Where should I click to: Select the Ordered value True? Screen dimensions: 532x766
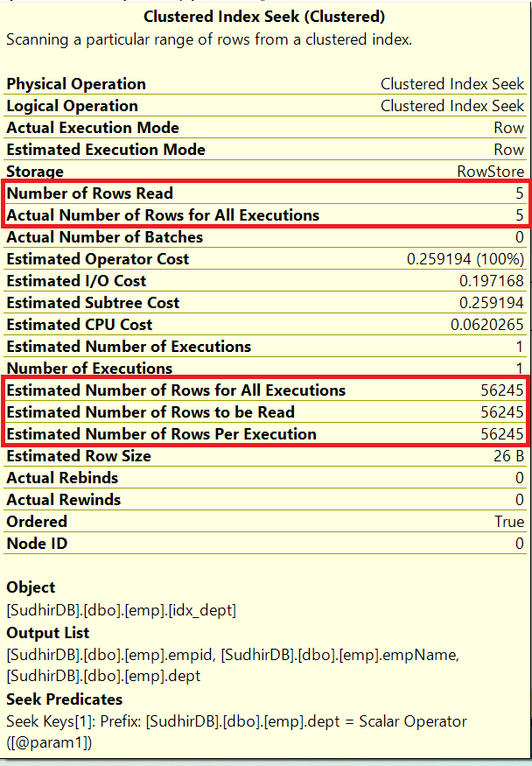tap(509, 522)
